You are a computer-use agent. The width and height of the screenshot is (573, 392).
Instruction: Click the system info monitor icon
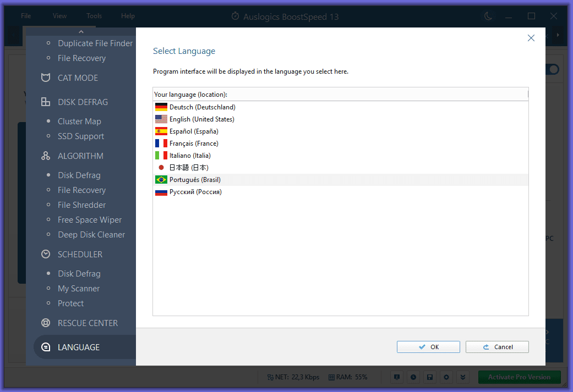click(x=396, y=377)
